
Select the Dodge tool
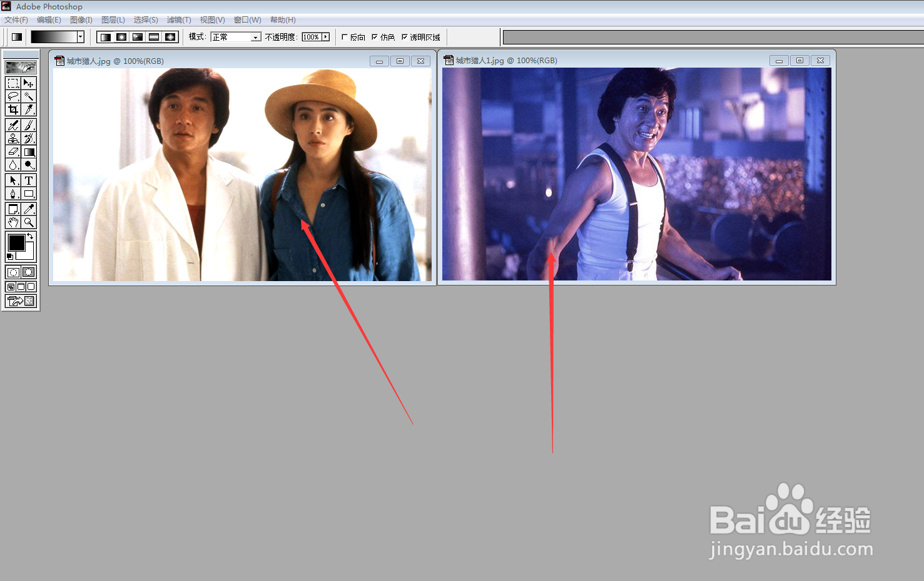point(29,165)
